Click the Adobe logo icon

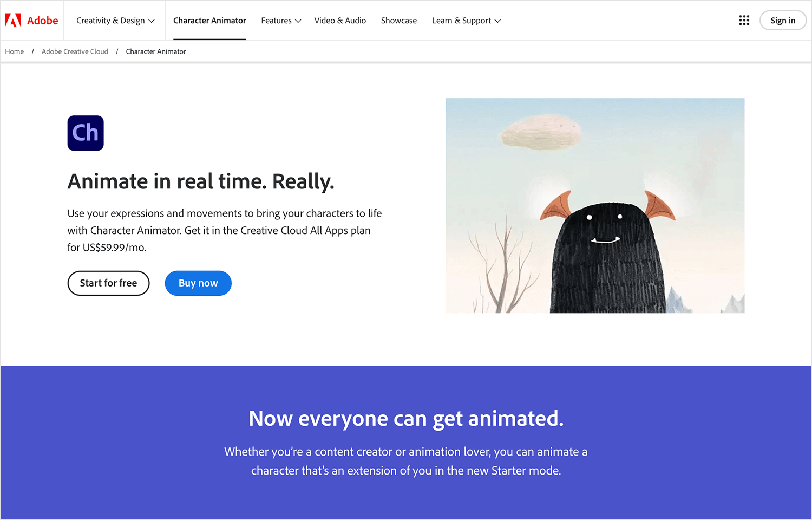[x=13, y=21]
